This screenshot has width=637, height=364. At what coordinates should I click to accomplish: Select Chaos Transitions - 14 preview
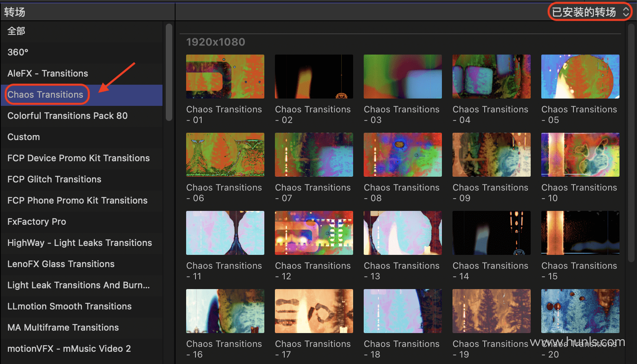(491, 233)
